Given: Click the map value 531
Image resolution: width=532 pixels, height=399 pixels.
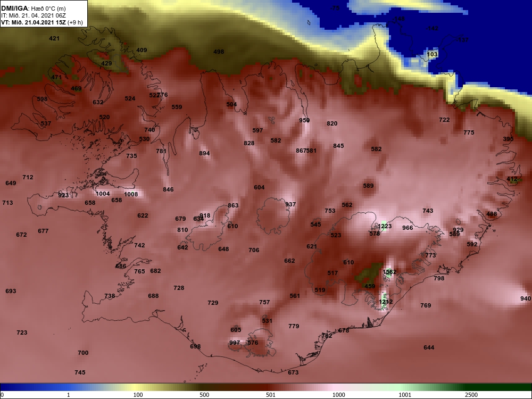Looking at the screenshot, I should pos(267,321).
